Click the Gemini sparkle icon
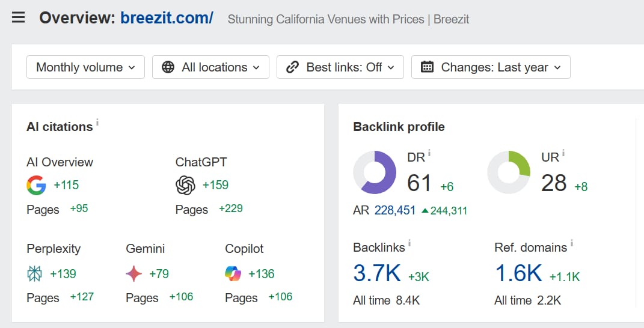 point(134,274)
